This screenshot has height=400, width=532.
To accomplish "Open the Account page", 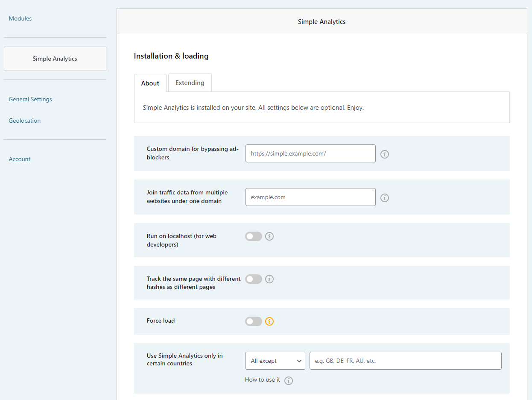I will tap(20, 159).
